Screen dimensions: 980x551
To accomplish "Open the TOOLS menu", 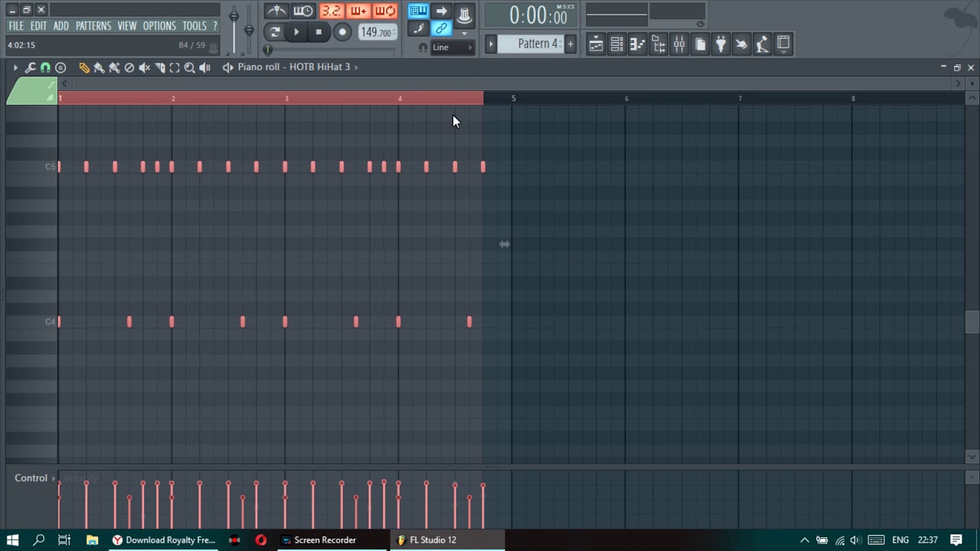I will (194, 26).
